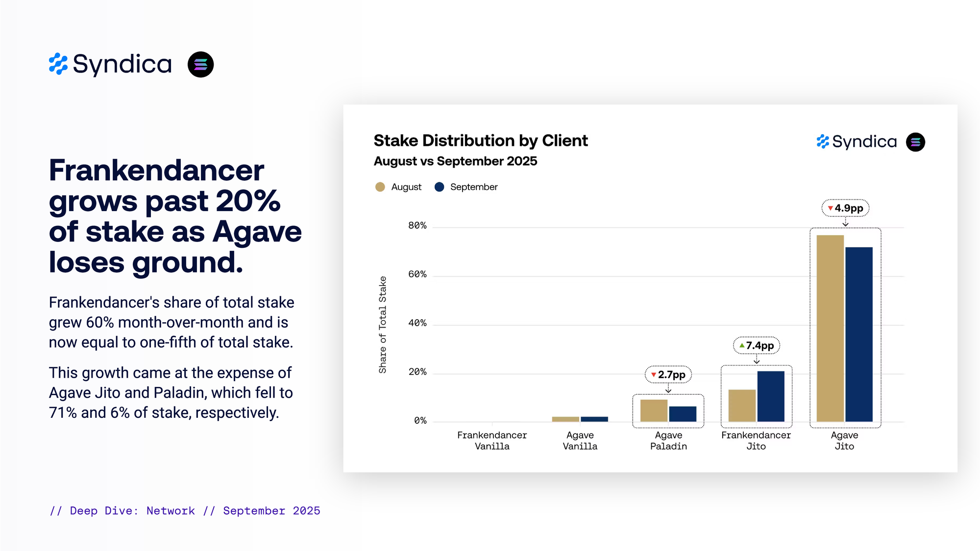Click the Syndica logo at top left
Screen dimensions: 980x551
tap(110, 64)
